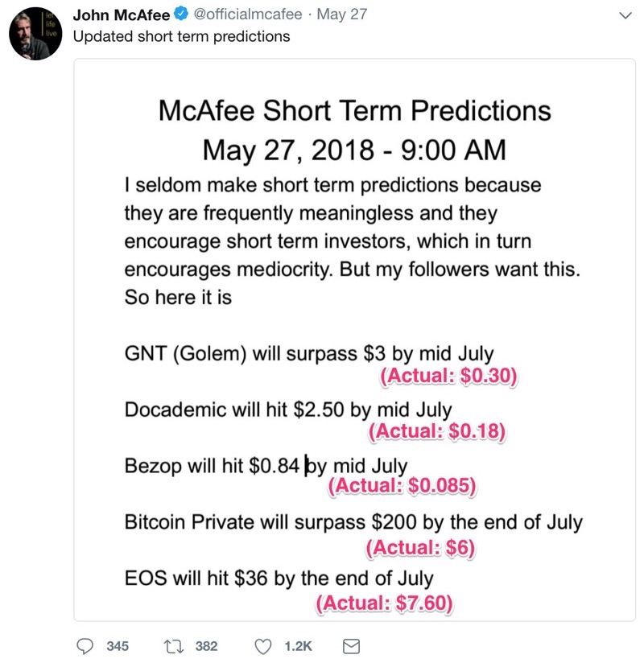644x663 pixels.
Task: Expand the tweet options chevron
Action: (x=625, y=15)
